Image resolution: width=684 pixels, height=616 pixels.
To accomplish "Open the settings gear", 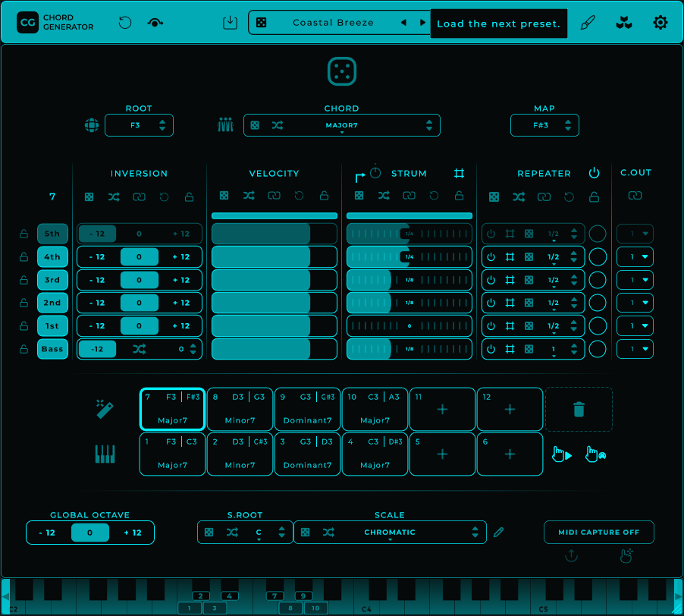I will pyautogui.click(x=660, y=22).
